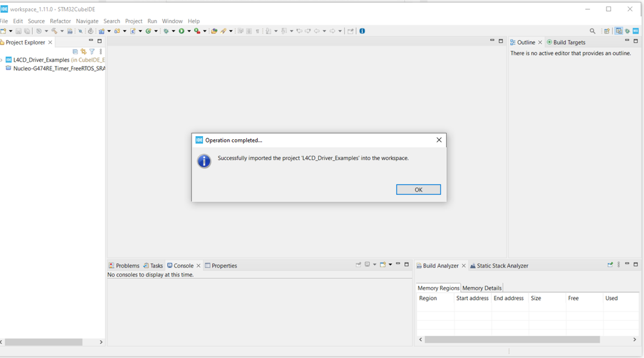This screenshot has width=644, height=358.
Task: Click the Project Explorer horizontal scrollbar
Action: click(43, 342)
